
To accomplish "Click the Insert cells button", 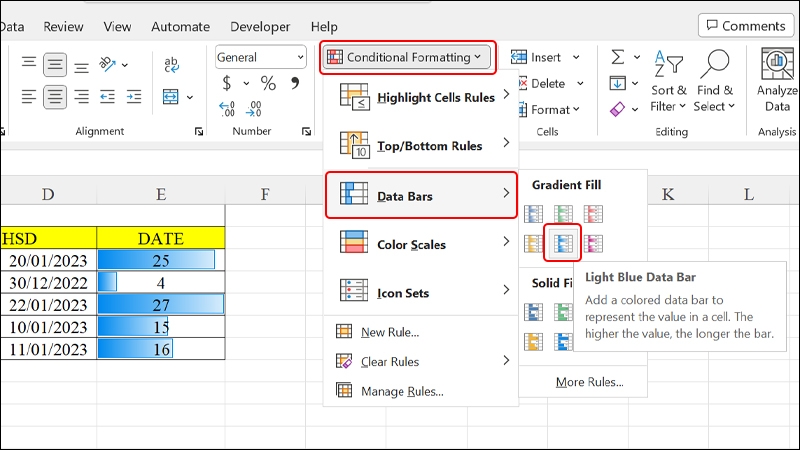I will coord(536,57).
